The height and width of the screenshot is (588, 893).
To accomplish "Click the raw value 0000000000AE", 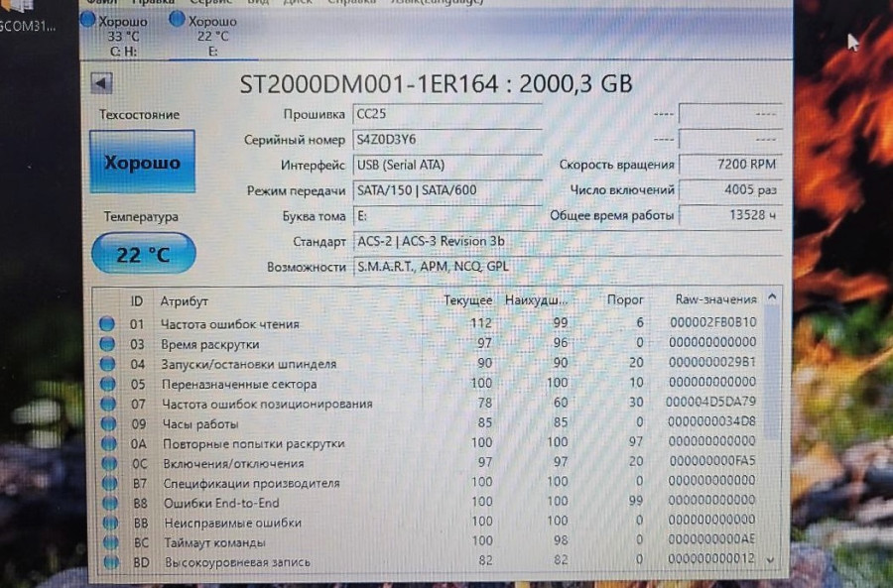I will pos(711,539).
